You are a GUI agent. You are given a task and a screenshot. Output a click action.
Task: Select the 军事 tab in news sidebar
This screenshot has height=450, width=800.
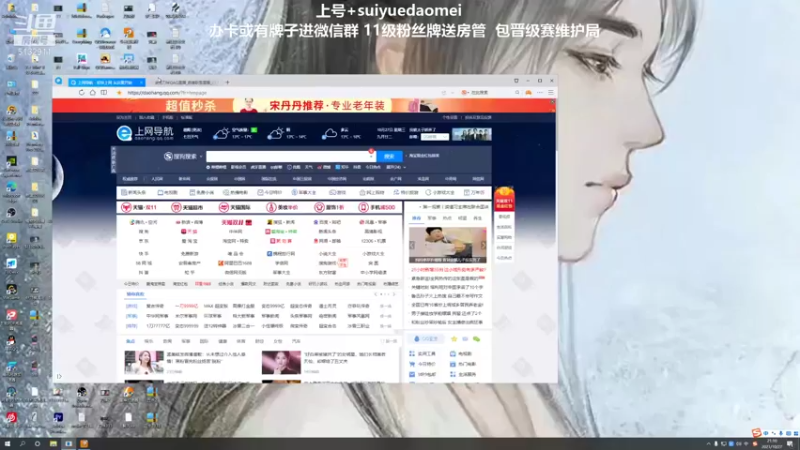tap(432, 218)
